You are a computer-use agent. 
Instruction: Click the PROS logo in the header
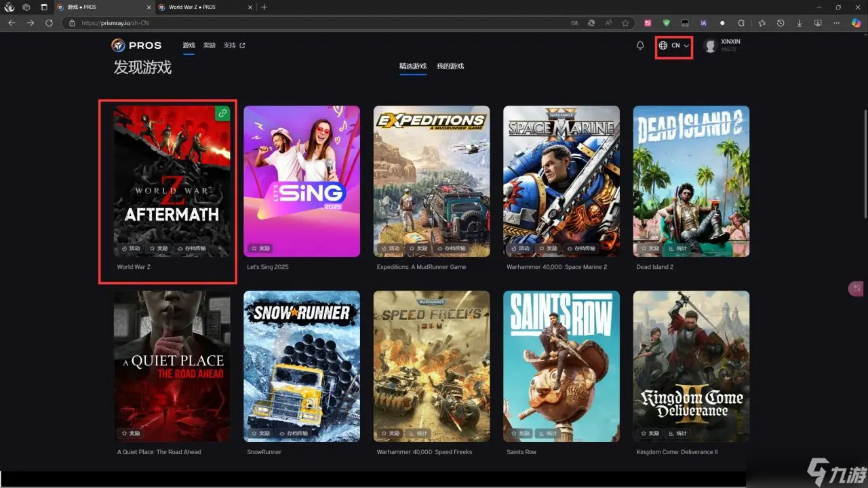coord(136,45)
